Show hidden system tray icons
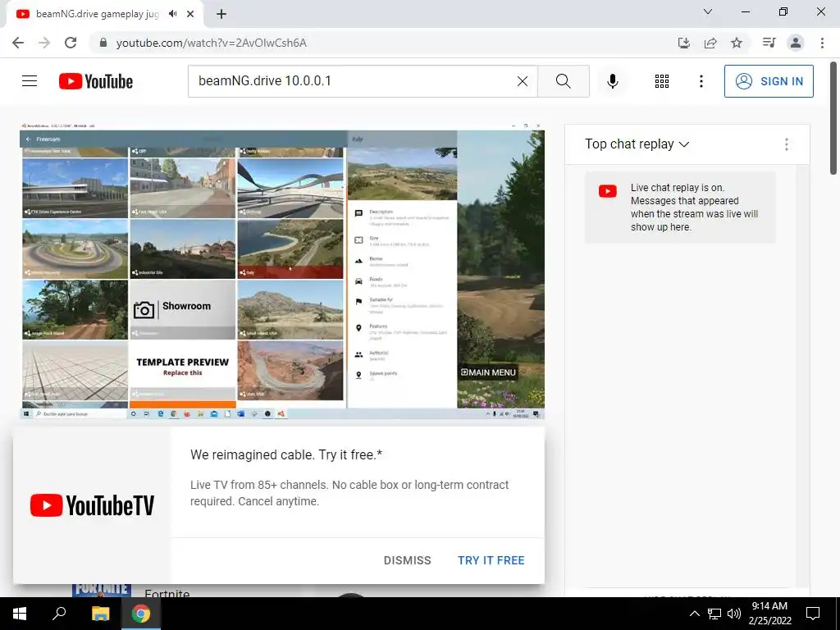This screenshot has height=630, width=840. point(694,614)
